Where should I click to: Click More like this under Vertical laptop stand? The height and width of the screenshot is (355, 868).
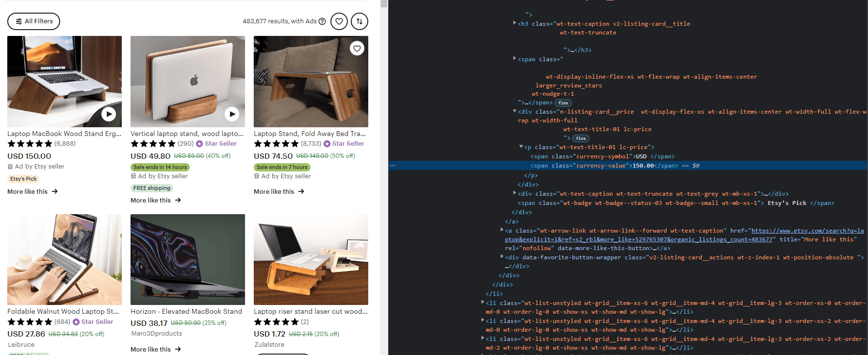click(x=156, y=201)
